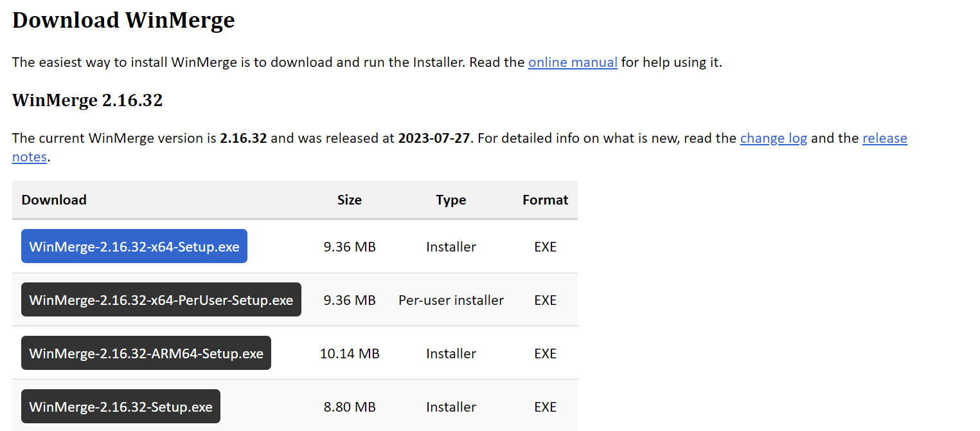This screenshot has height=431, width=980.
Task: Download the ARM64 Setup installer
Action: click(x=147, y=353)
